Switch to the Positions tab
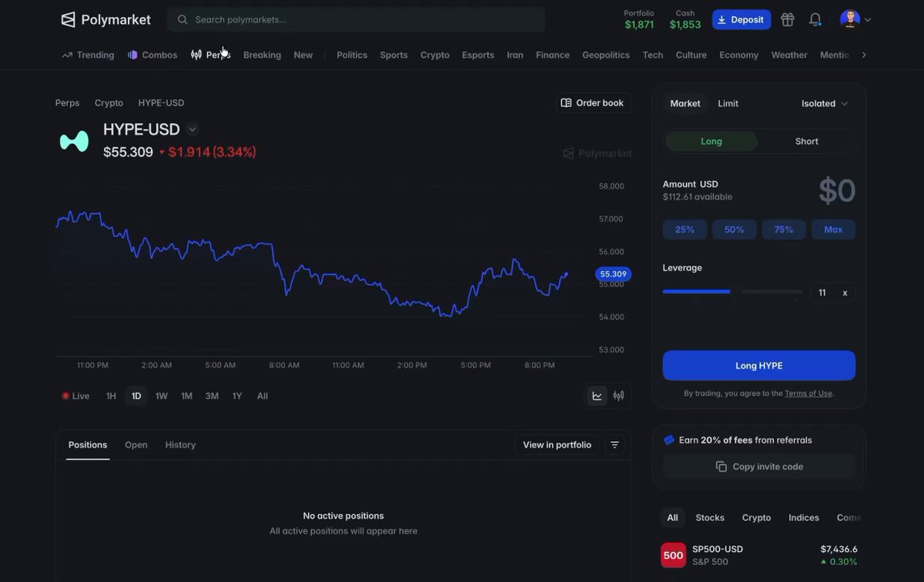 88,445
